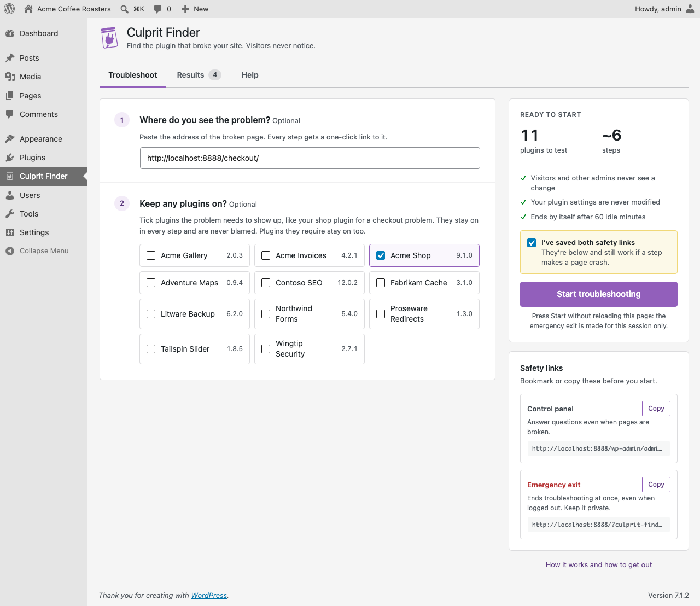Viewport: 700px width, 606px height.
Task: Tick the Fabrikam Cache plugin checkbox
Action: point(381,283)
